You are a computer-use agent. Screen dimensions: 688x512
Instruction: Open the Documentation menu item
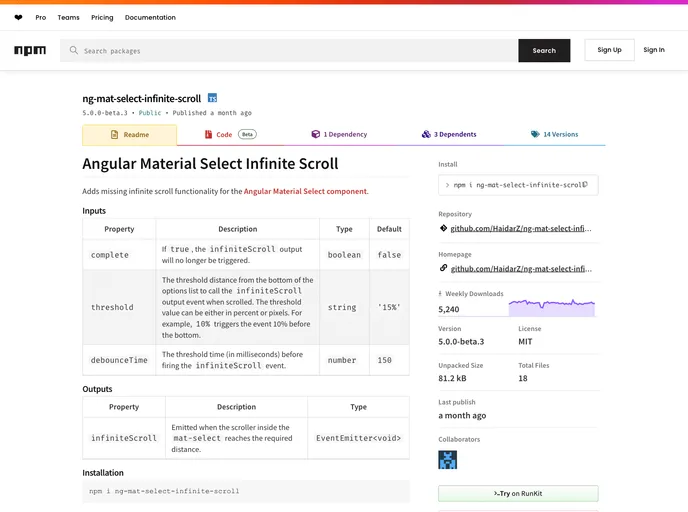point(150,18)
